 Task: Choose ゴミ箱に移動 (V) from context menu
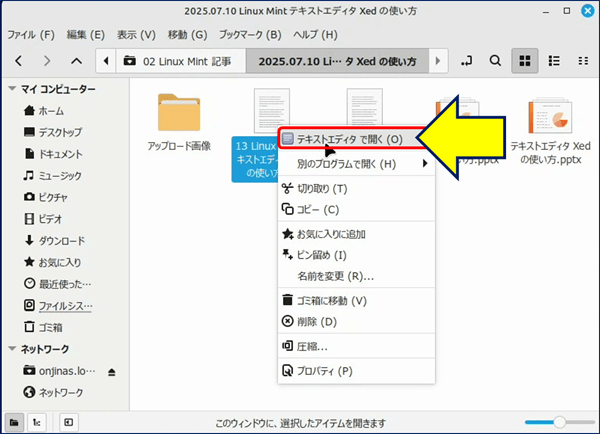[x=357, y=301]
